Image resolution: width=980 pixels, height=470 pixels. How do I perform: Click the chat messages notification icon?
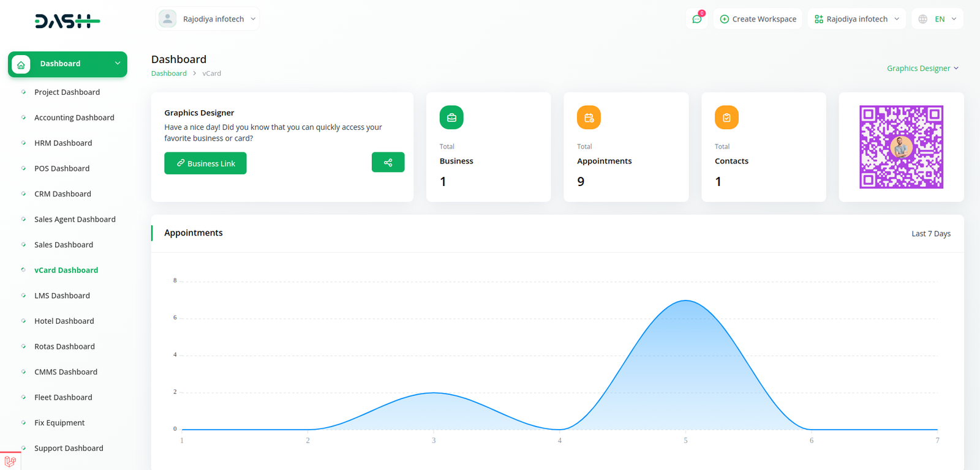coord(696,19)
